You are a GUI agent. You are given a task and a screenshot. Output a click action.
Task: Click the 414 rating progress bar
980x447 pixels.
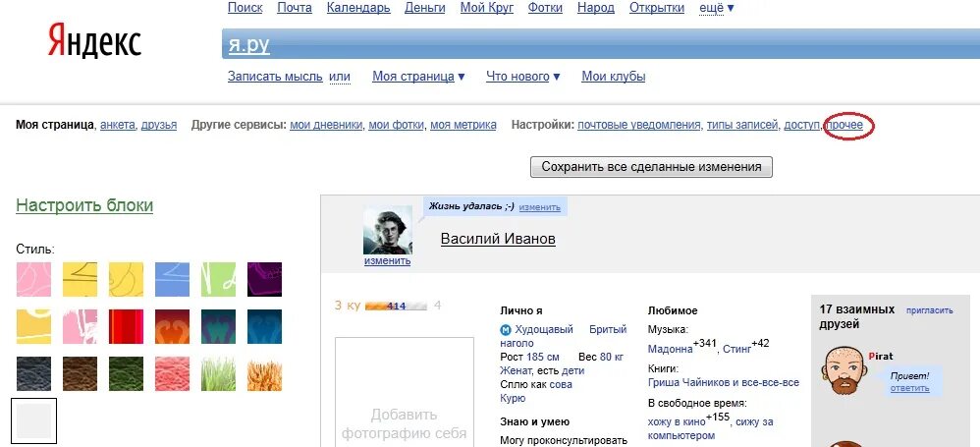tap(397, 306)
